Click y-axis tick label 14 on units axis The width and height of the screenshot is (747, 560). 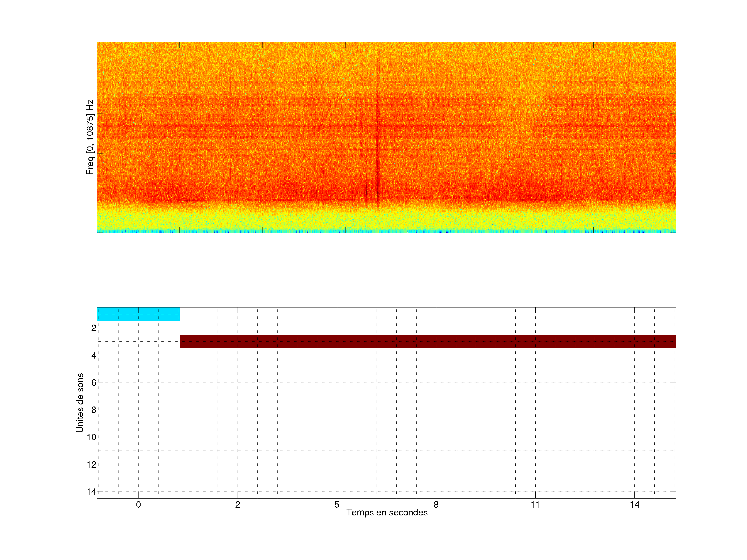click(92, 492)
